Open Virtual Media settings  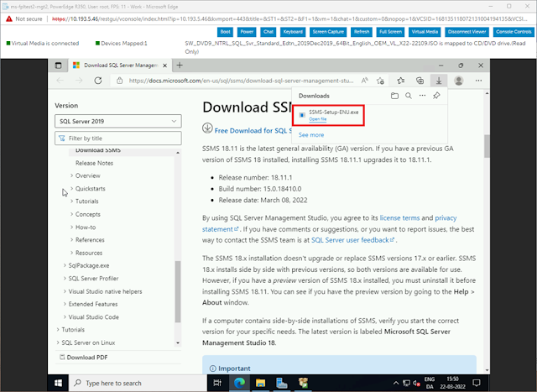(x=425, y=32)
